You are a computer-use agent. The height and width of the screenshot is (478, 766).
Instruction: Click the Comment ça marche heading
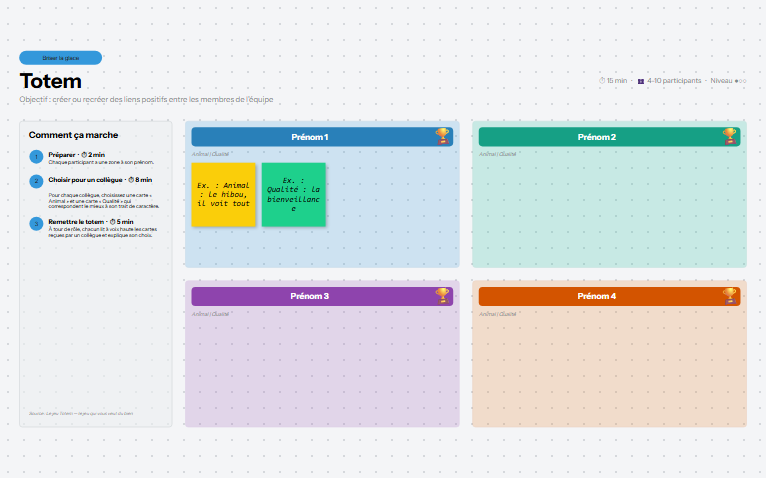[73, 135]
